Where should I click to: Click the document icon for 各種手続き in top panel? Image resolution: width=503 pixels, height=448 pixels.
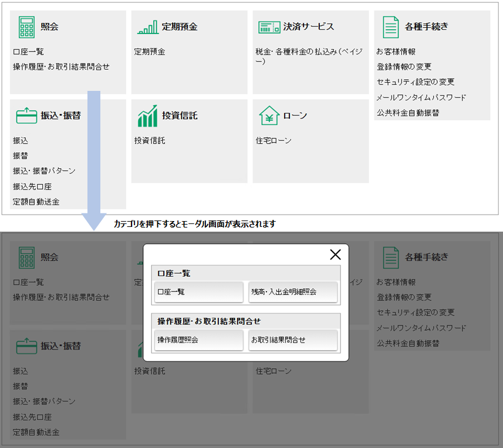(x=391, y=27)
